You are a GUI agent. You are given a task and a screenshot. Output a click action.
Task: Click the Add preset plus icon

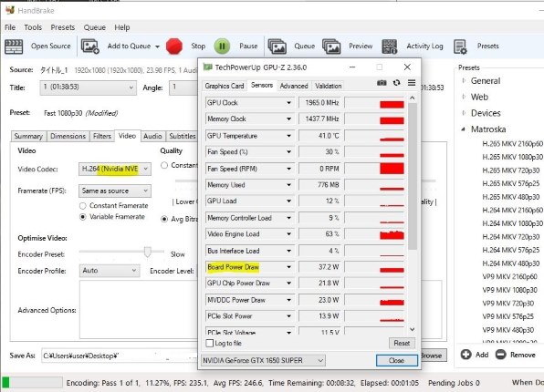(x=466, y=355)
